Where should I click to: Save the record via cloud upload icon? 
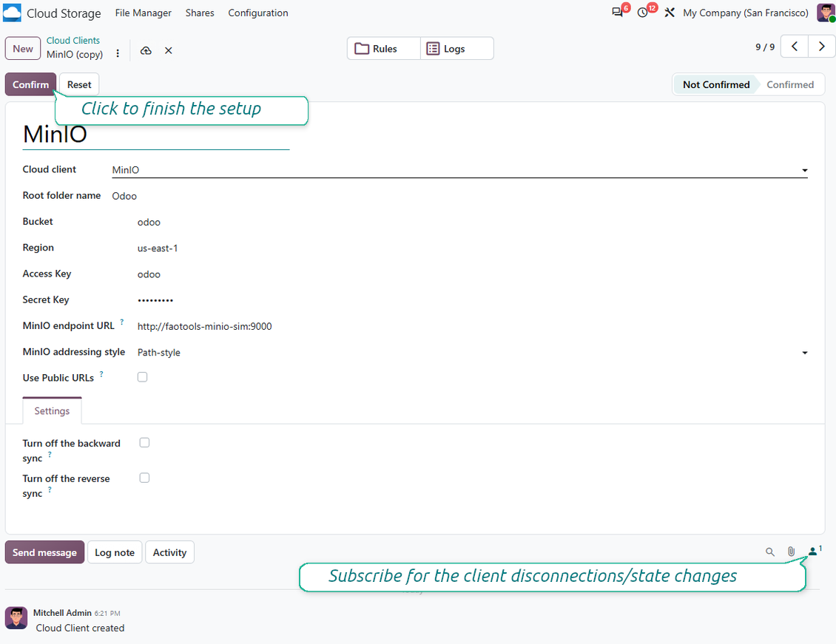(x=146, y=50)
